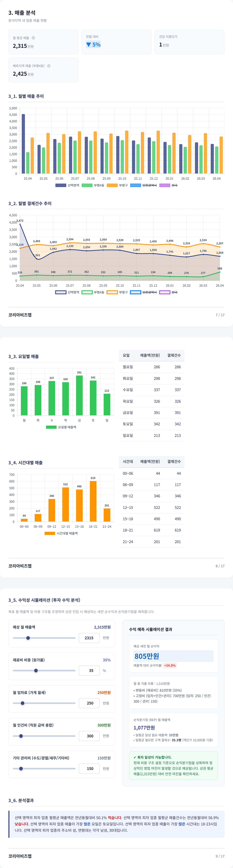Select the 06~09 row label in table
Viewport: 233px width, 868px height.
pyautogui.click(x=128, y=485)
